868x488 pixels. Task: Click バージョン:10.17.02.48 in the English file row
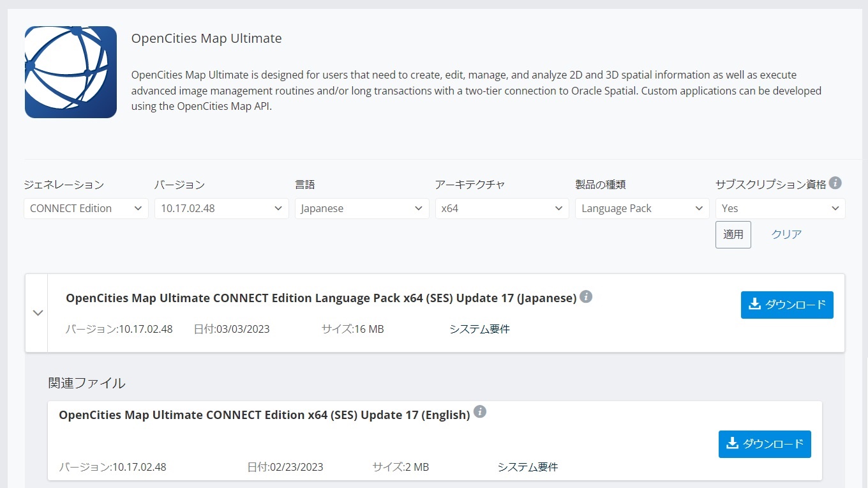click(112, 468)
